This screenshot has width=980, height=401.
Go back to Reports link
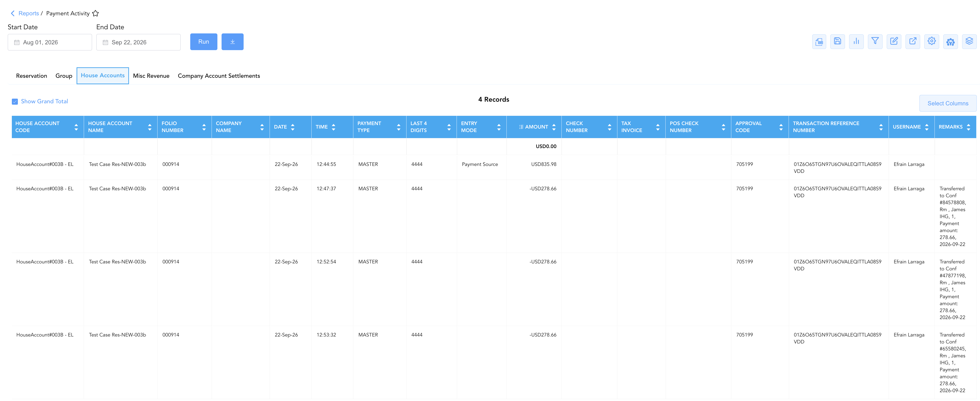point(29,13)
